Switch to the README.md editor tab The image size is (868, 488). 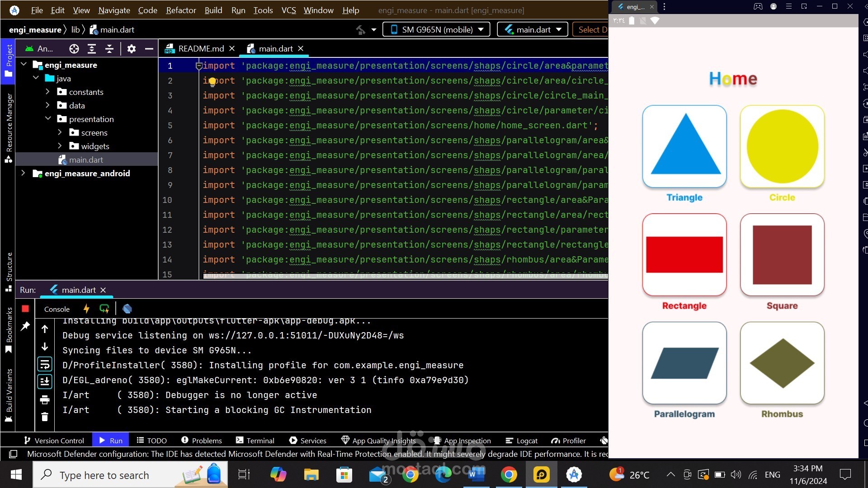201,48
